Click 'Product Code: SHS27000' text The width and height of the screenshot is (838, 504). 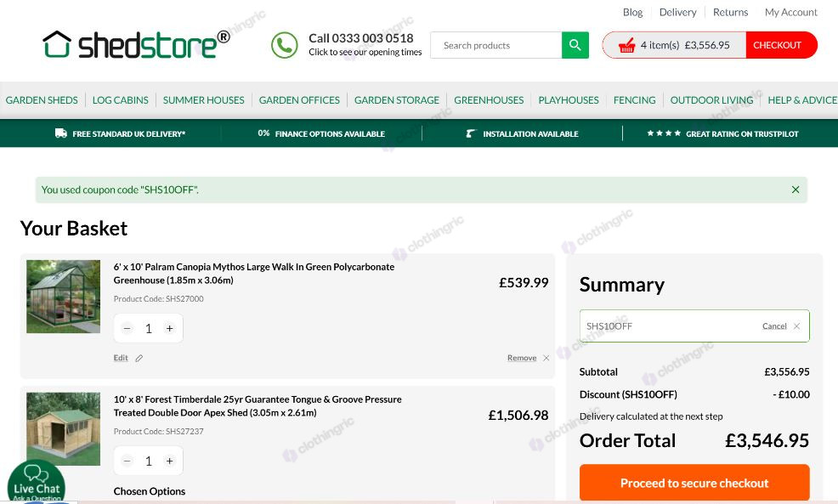pos(159,299)
